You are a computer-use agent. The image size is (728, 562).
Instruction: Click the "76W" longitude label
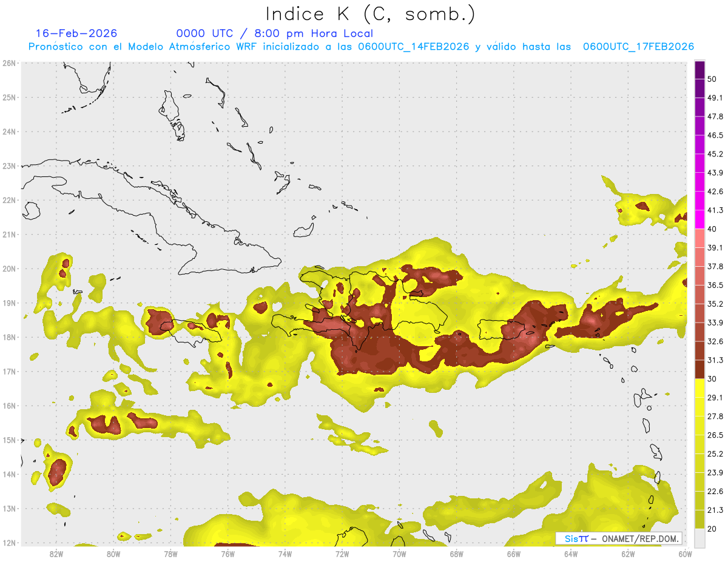(x=227, y=554)
